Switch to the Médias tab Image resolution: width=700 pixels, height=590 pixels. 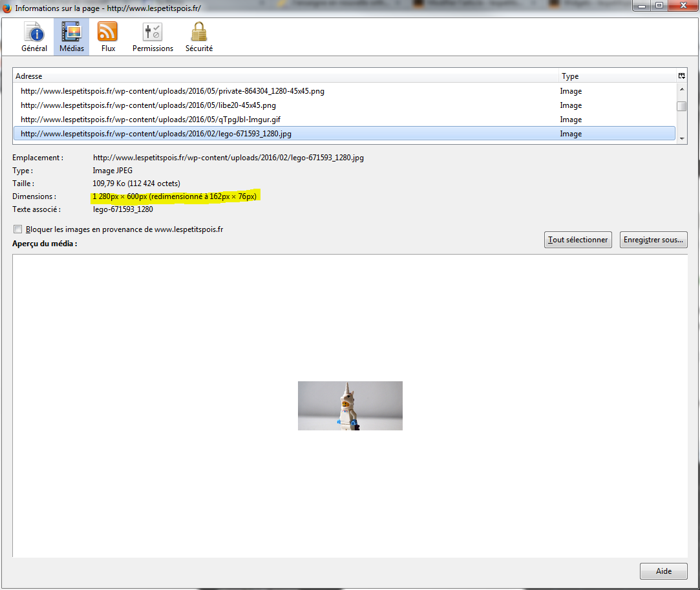(72, 37)
